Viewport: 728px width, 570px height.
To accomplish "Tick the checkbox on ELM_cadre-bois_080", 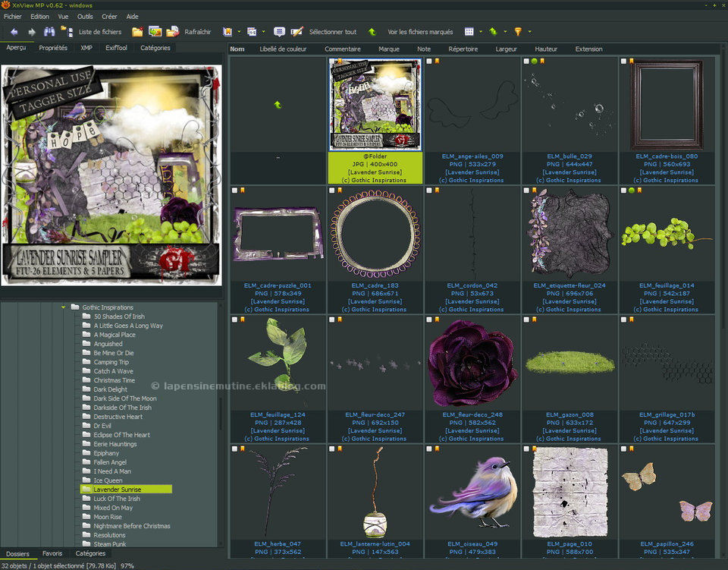I will (624, 61).
